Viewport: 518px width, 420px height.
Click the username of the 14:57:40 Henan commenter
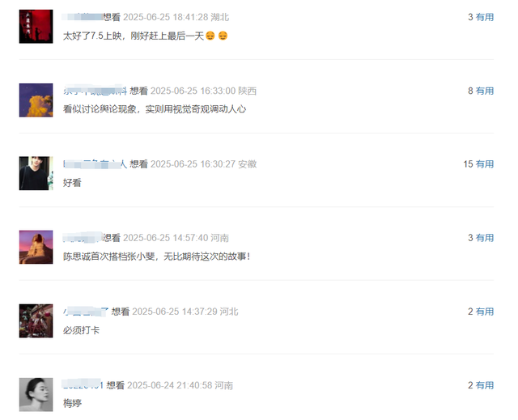pos(83,238)
